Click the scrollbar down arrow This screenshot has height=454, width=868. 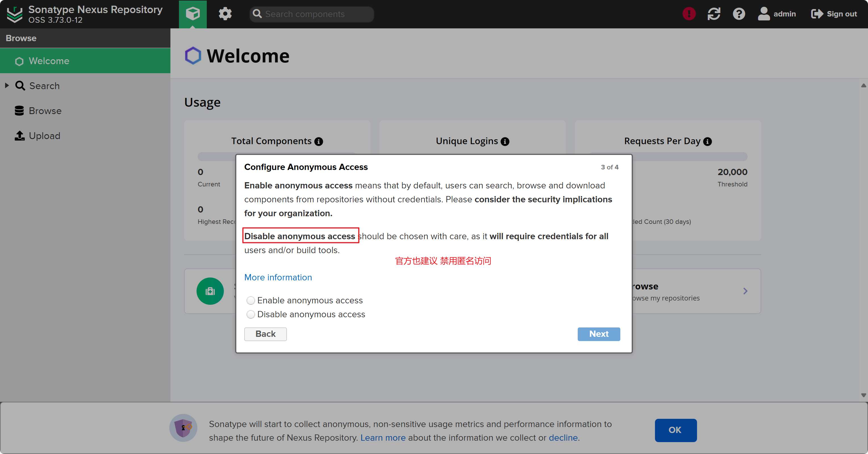863,395
